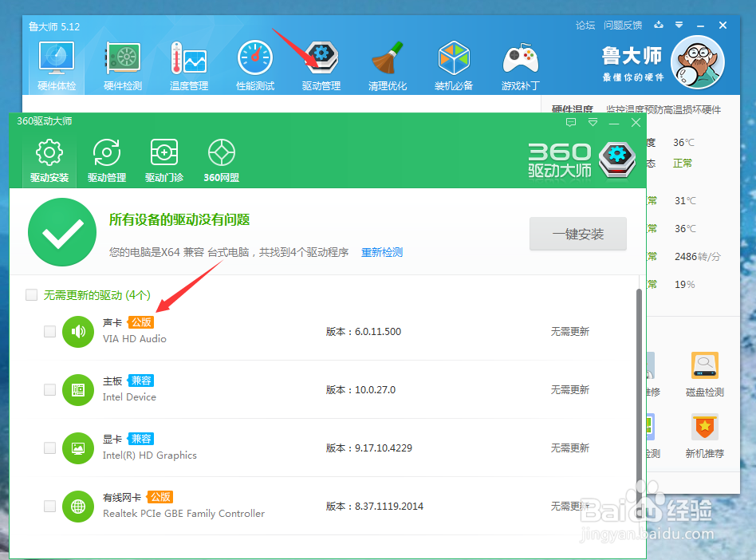Image resolution: width=756 pixels, height=560 pixels.
Task: Open the 问题反馈 feedback link
Action: point(623,26)
